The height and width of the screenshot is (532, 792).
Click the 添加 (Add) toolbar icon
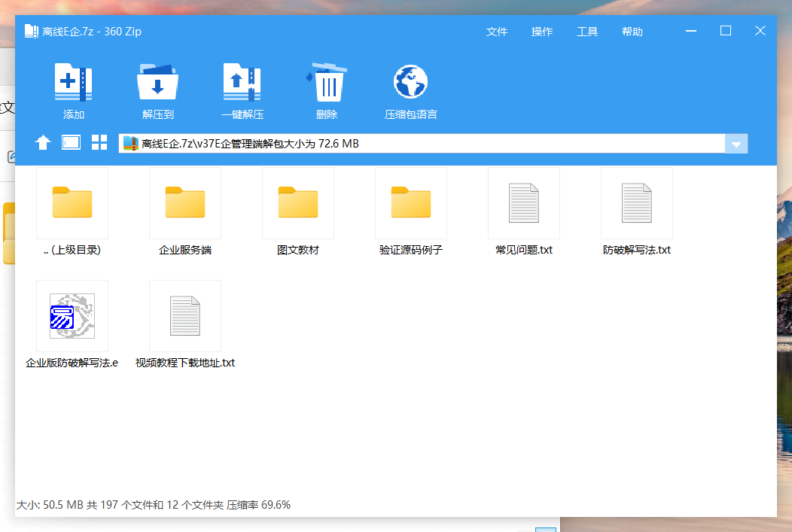tap(73, 82)
